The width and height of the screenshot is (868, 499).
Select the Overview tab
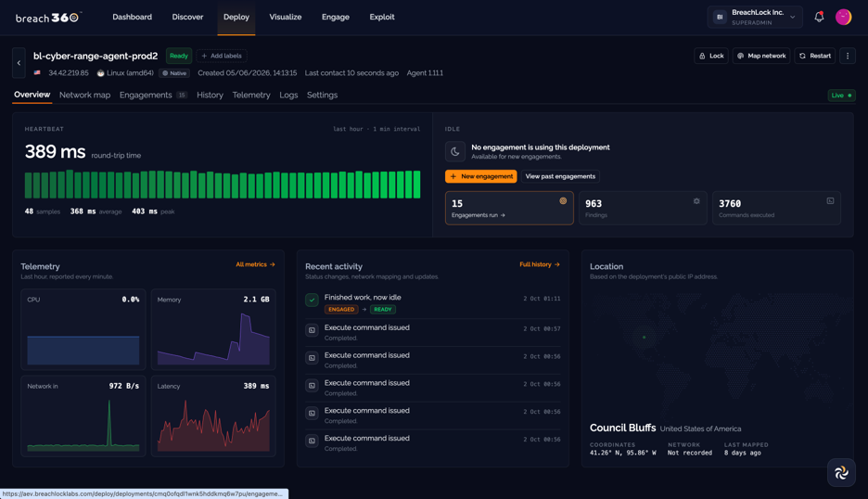pos(32,95)
